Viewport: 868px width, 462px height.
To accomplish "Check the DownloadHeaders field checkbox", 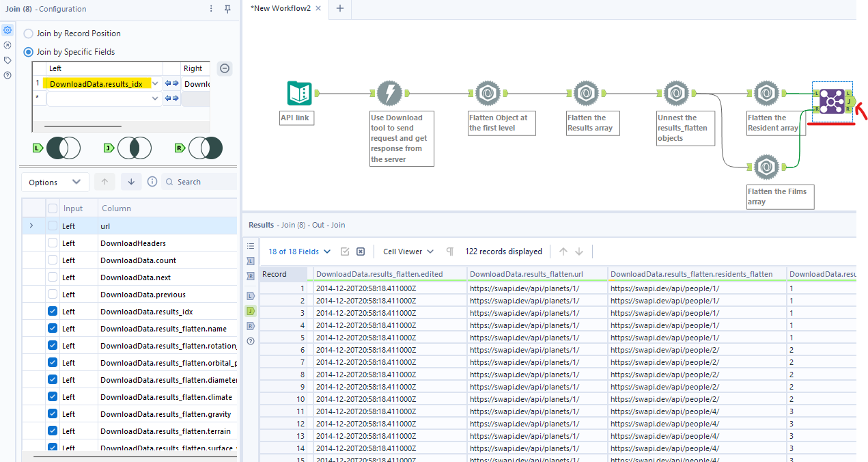I will point(53,243).
